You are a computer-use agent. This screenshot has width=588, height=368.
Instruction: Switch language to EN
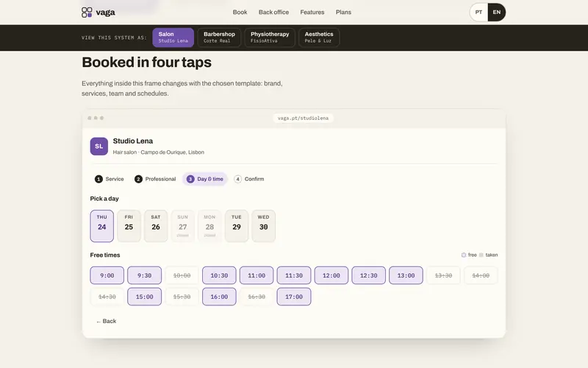(x=497, y=13)
